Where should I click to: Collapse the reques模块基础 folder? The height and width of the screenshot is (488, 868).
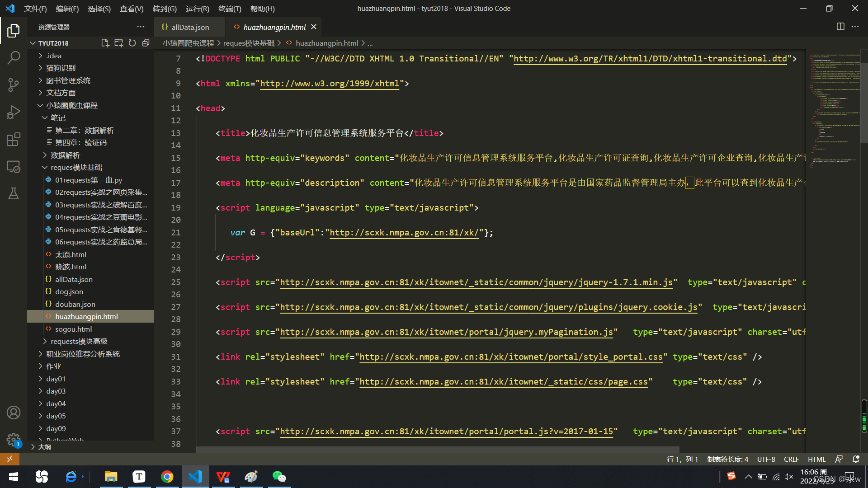pyautogui.click(x=76, y=167)
